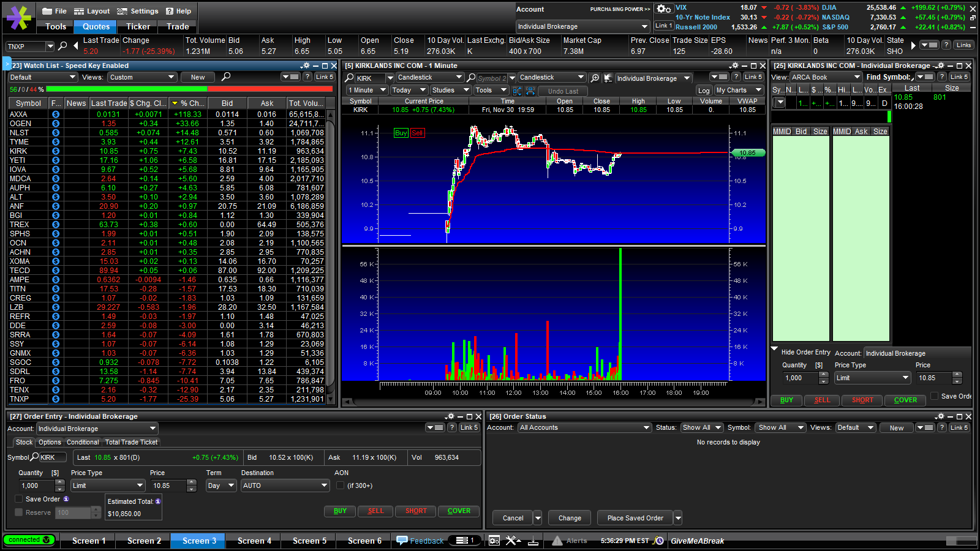
Task: Open chart panel gear settings
Action: coord(734,66)
